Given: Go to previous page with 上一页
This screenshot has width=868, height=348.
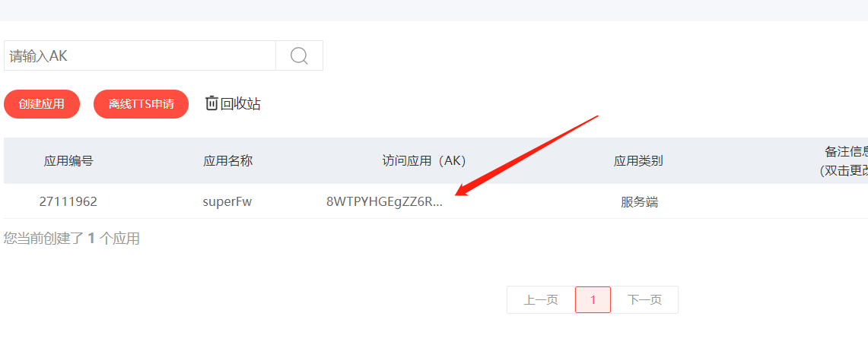Looking at the screenshot, I should [x=541, y=300].
